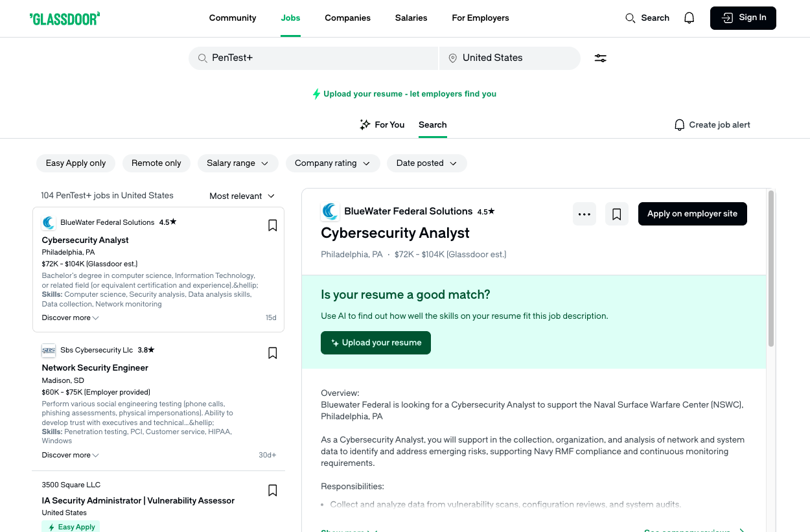810x532 pixels.
Task: Open the three-dot overflow menu
Action: 584,213
